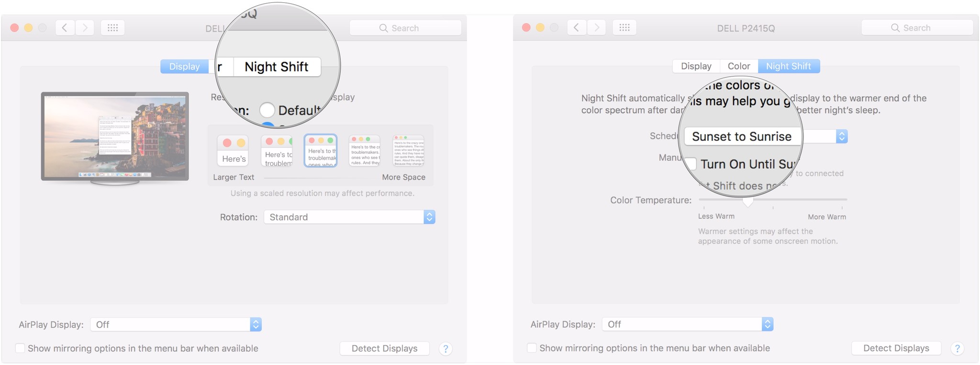
Task: Enable mirroring options checkbox in right window
Action: [532, 348]
